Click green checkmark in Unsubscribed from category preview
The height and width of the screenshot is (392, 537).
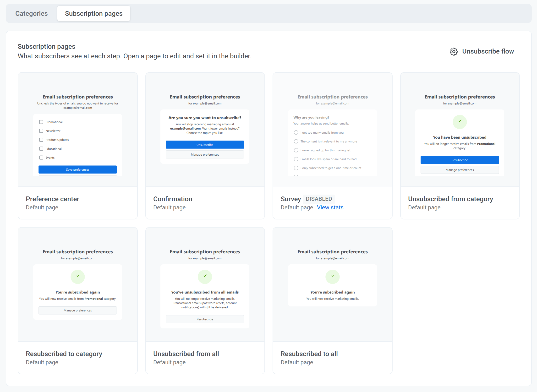[460, 122]
